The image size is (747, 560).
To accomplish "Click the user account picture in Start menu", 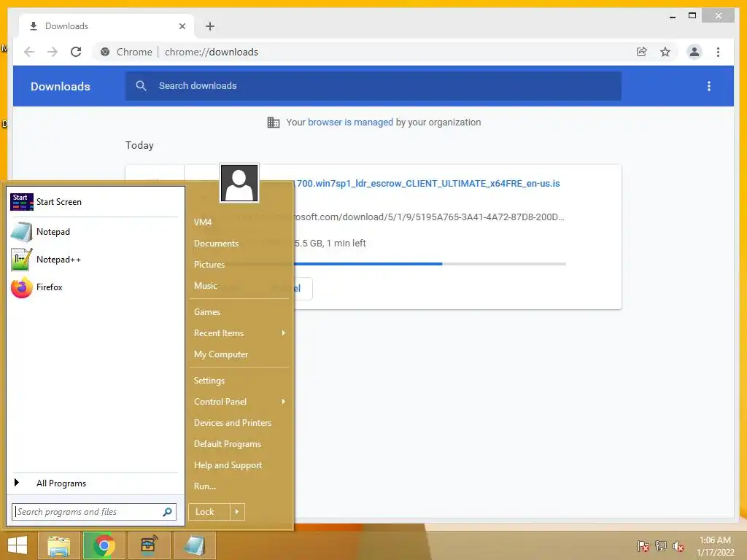I will tap(239, 183).
